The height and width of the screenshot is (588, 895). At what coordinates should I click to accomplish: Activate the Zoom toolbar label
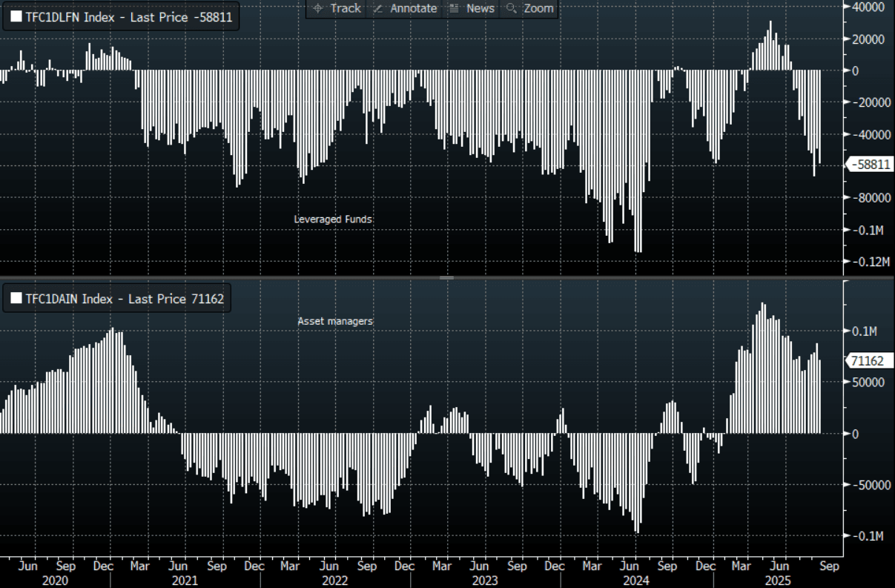[538, 8]
